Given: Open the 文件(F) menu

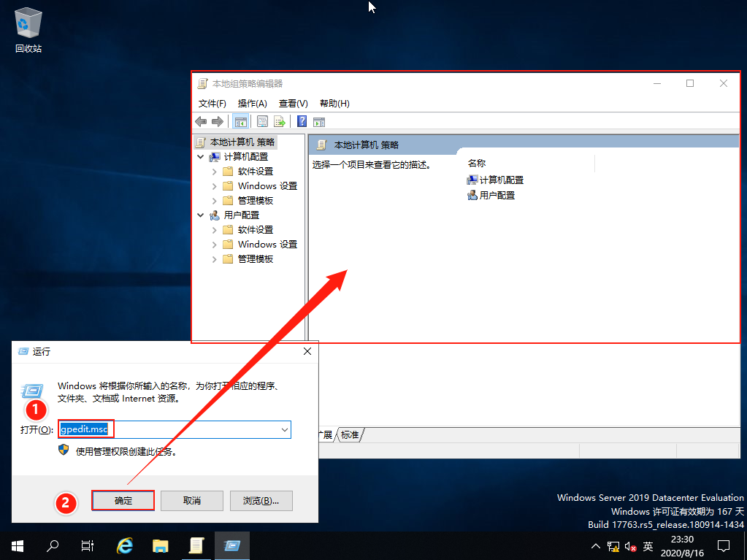Looking at the screenshot, I should click(x=212, y=104).
